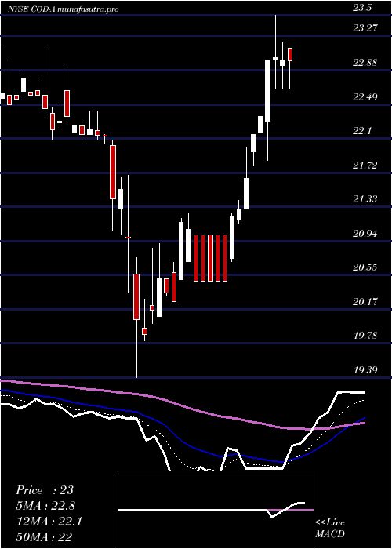Click the '<<Live MACD' label

click(330, 529)
